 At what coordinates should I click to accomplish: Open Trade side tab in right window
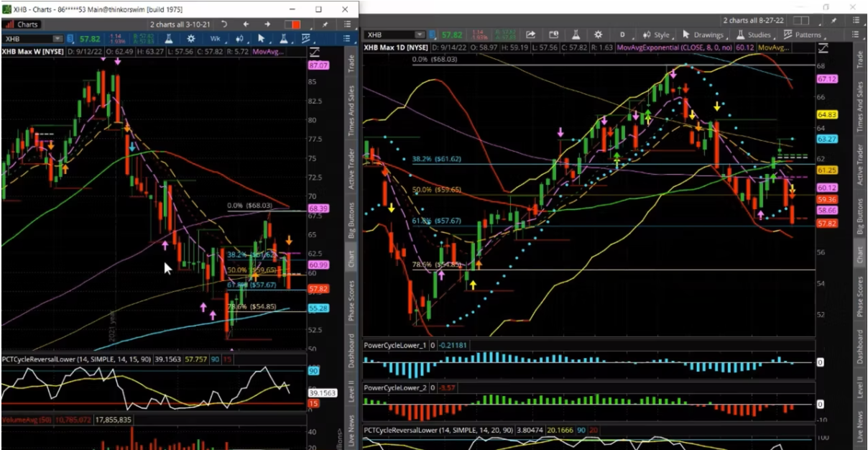pos(861,60)
